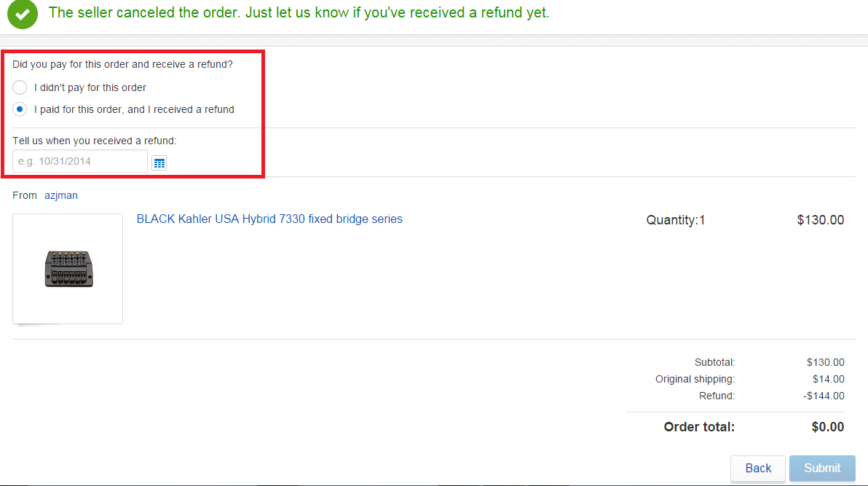Screen dimensions: 868x486
Task: Click the "I didn't pay for this order" label text
Action: (x=90, y=87)
